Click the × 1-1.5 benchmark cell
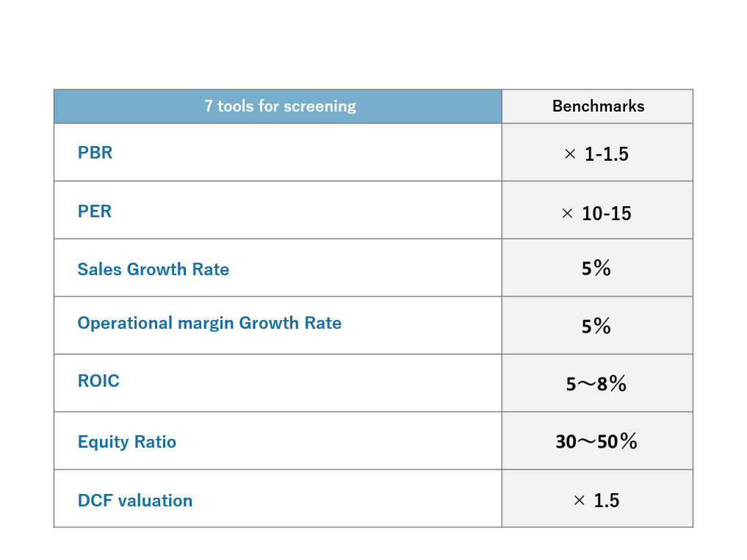Screen dimensions: 747x560 click(x=596, y=154)
